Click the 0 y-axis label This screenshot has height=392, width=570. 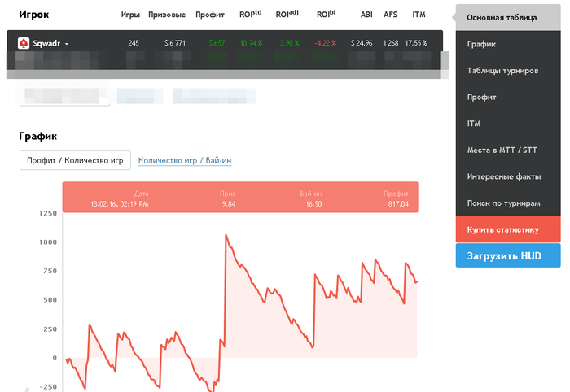pos(55,358)
